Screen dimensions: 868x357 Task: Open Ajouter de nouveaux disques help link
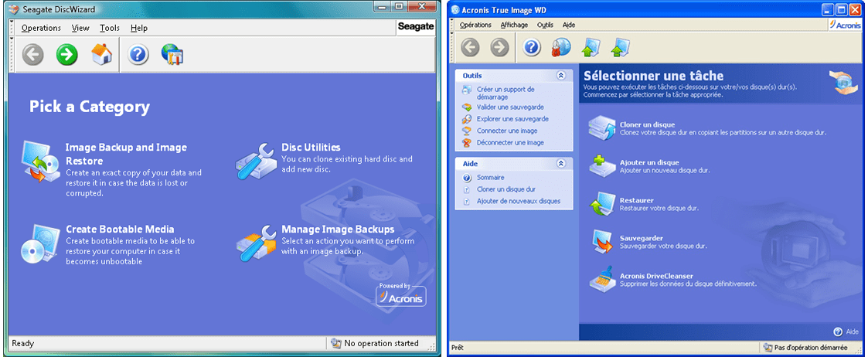tap(519, 201)
